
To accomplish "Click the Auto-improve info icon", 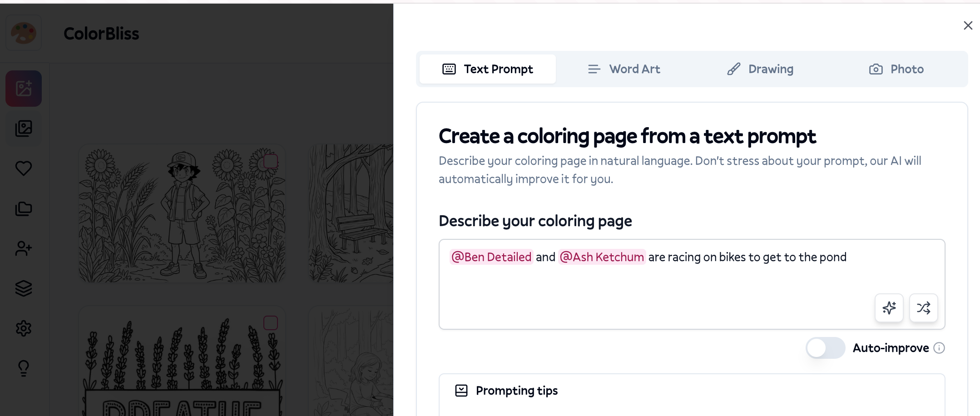I will (939, 348).
